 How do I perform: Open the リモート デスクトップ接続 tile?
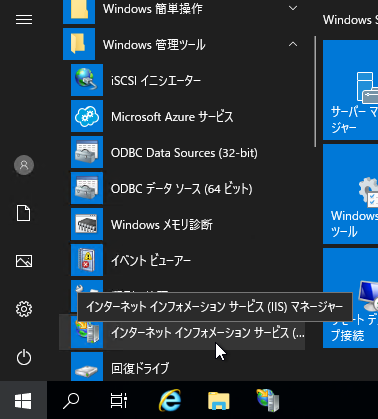[350, 298]
